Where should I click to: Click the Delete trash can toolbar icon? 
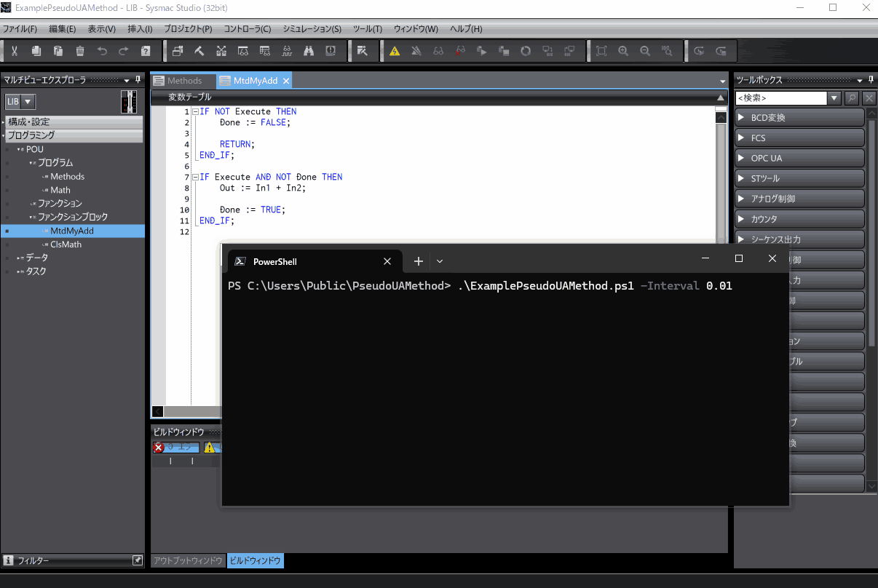80,51
